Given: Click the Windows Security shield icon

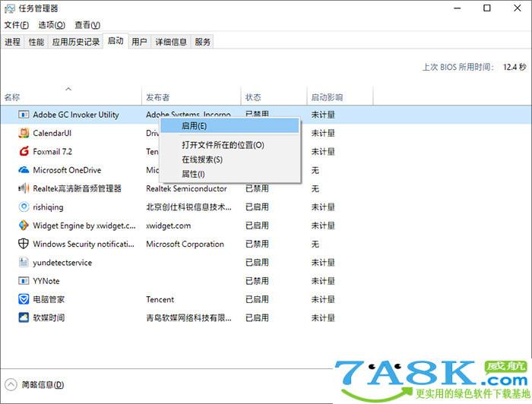Looking at the screenshot, I should [x=24, y=244].
